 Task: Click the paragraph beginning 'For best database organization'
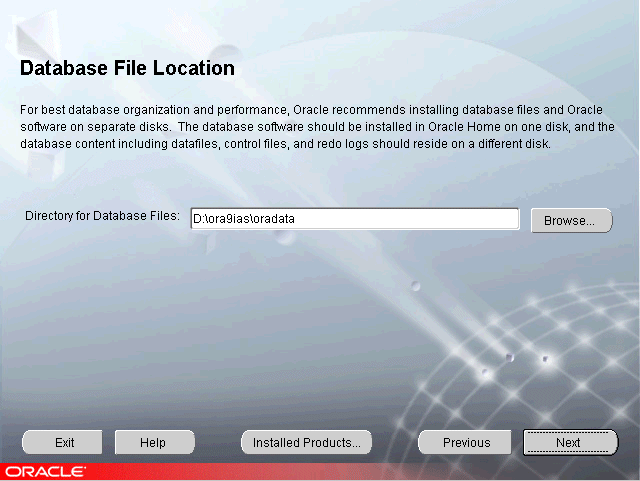(317, 127)
